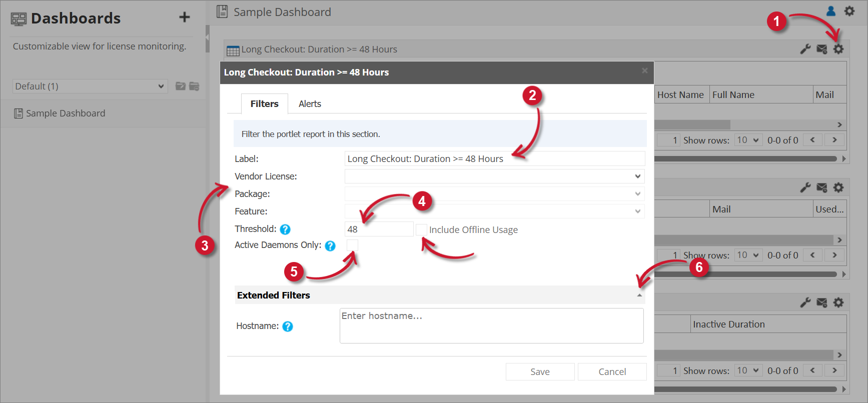Open Show rows dropdown in the Inactive Duration portlet

point(748,370)
